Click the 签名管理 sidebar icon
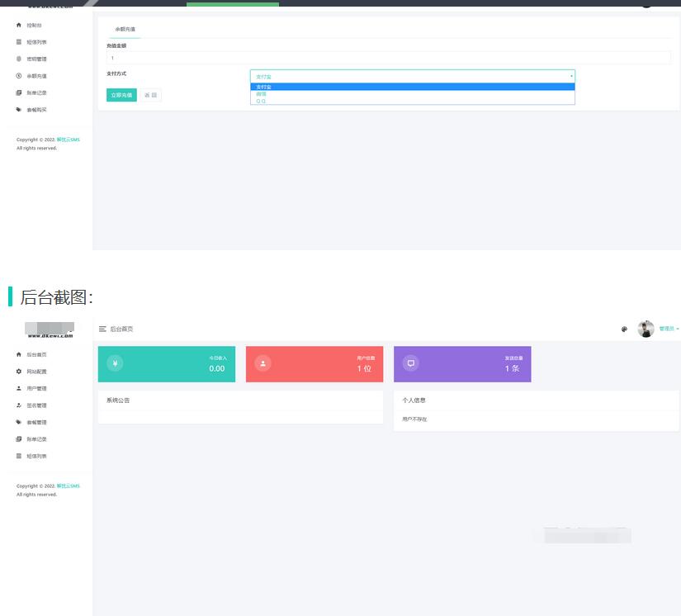 pyautogui.click(x=19, y=405)
